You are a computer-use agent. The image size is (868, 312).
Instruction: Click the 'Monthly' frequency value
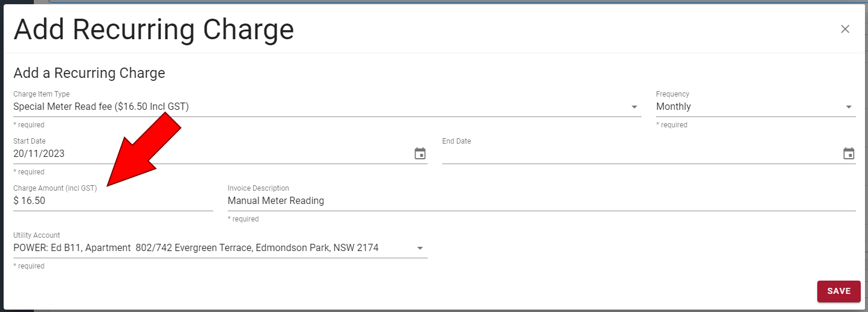pyautogui.click(x=674, y=107)
